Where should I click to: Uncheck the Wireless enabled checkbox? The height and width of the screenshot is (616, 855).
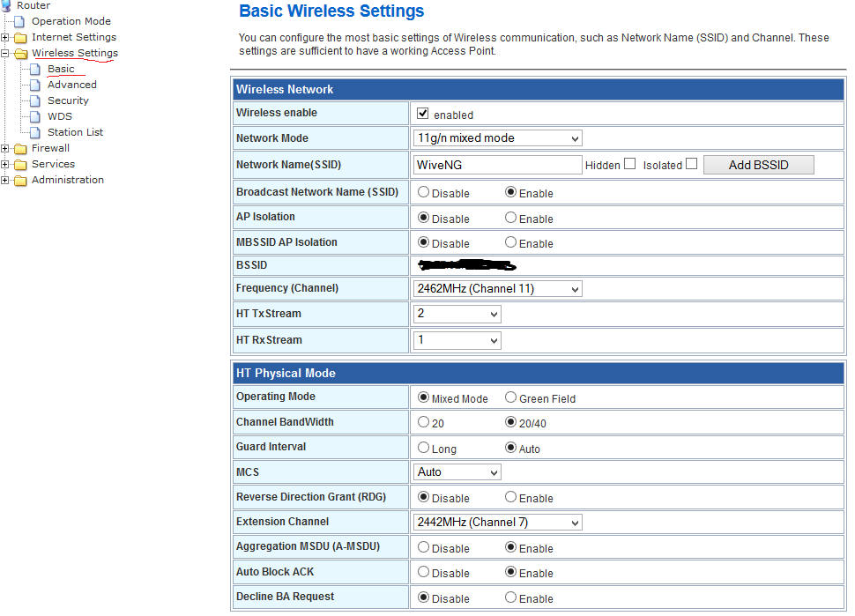423,114
